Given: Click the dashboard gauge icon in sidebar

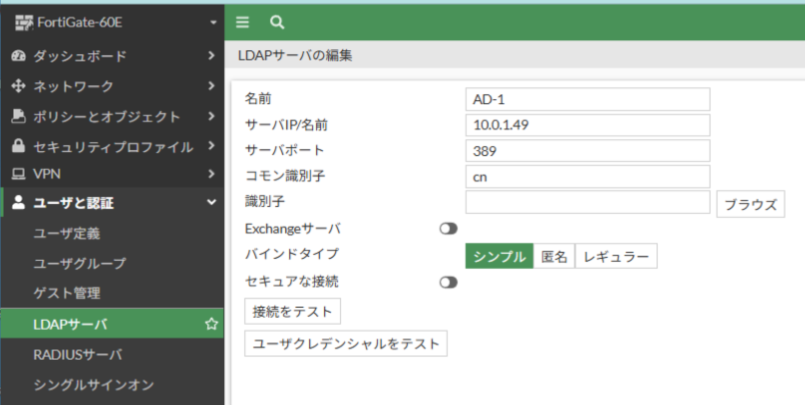Looking at the screenshot, I should [x=18, y=56].
